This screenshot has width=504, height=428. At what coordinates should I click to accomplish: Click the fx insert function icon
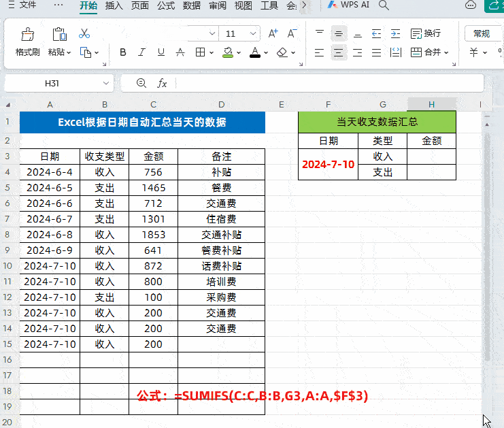pos(162,84)
